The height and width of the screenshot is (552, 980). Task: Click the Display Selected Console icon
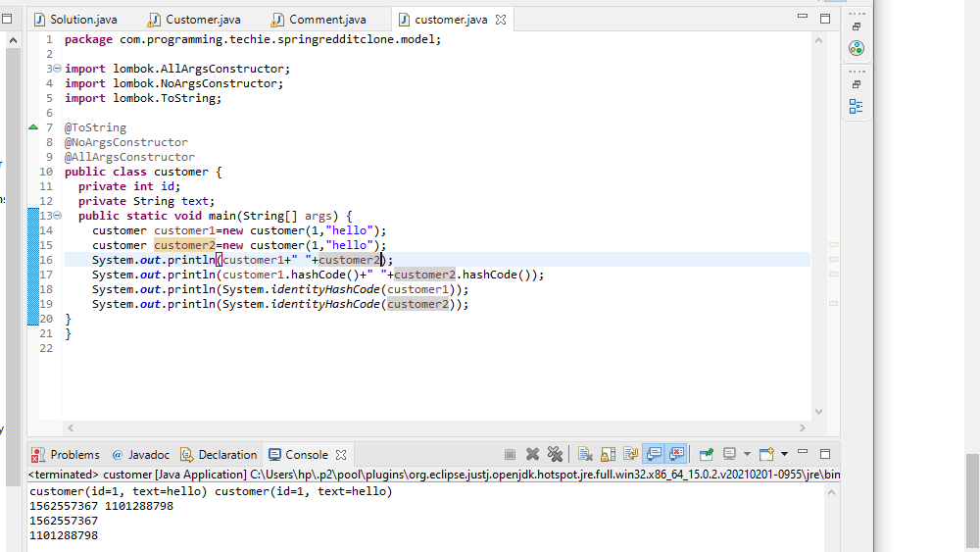(x=729, y=455)
